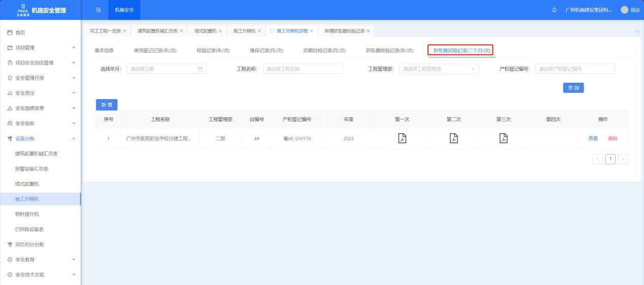Open the PDF file in 第二次 column
The height and width of the screenshot is (285, 644).
(x=453, y=138)
